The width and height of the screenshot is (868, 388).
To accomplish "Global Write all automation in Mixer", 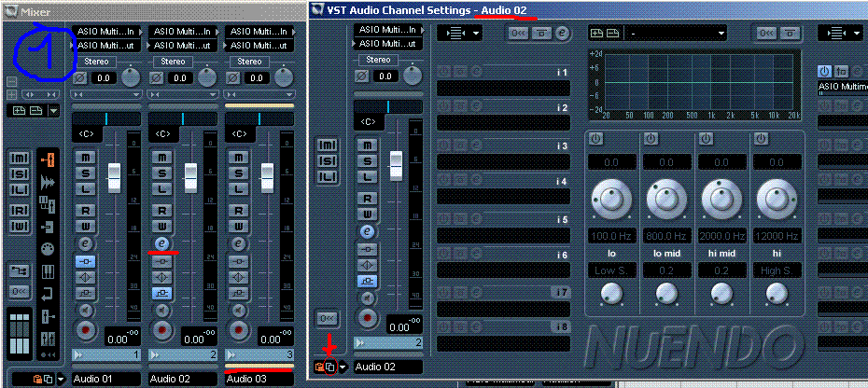I will pos(20,227).
